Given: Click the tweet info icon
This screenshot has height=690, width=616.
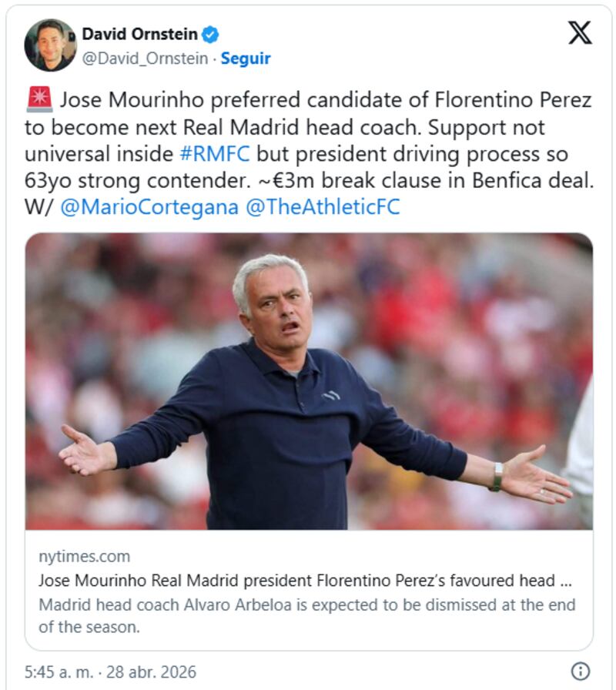Looking at the screenshot, I should [581, 670].
